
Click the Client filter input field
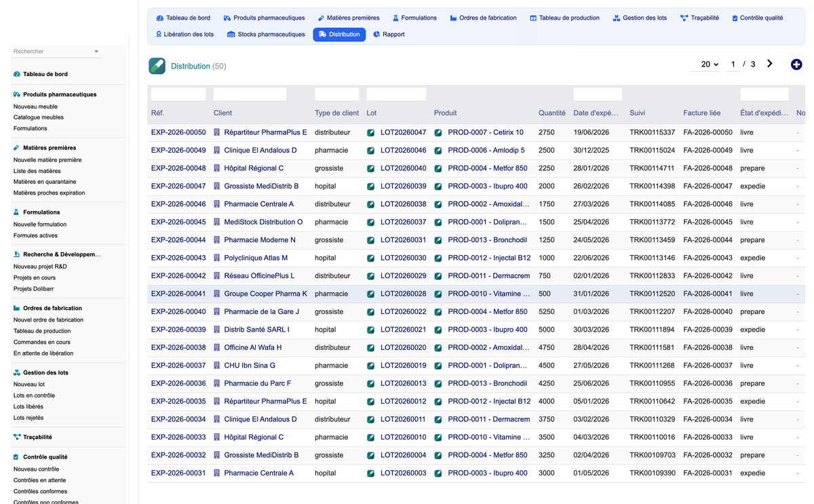[x=250, y=94]
